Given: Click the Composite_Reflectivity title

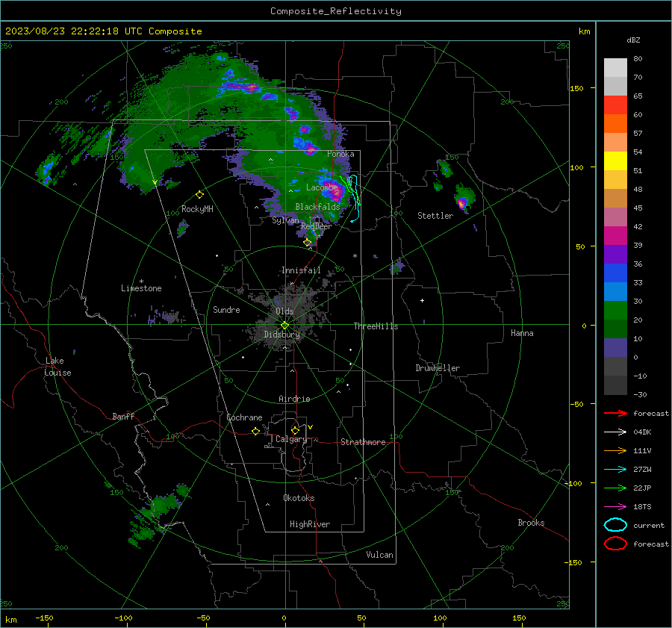Looking at the screenshot, I should pos(336,11).
